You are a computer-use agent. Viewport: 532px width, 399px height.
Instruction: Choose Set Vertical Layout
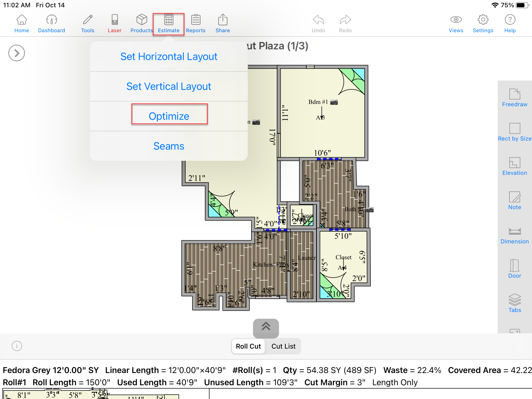(x=169, y=86)
